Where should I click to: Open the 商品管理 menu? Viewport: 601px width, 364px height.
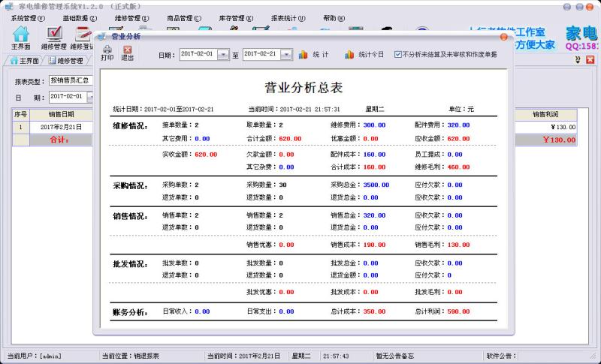pyautogui.click(x=184, y=18)
